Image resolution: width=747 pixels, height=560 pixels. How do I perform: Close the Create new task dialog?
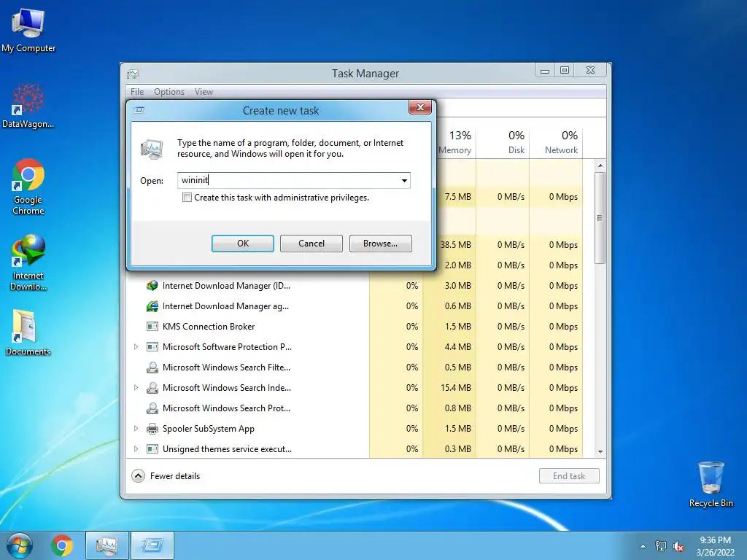[x=420, y=107]
